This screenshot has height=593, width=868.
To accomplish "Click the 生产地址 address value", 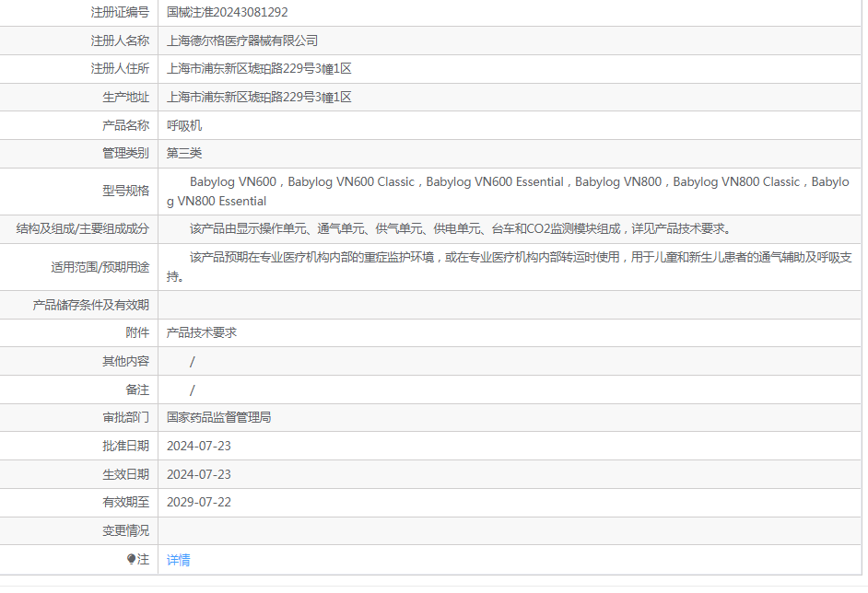I will [259, 98].
